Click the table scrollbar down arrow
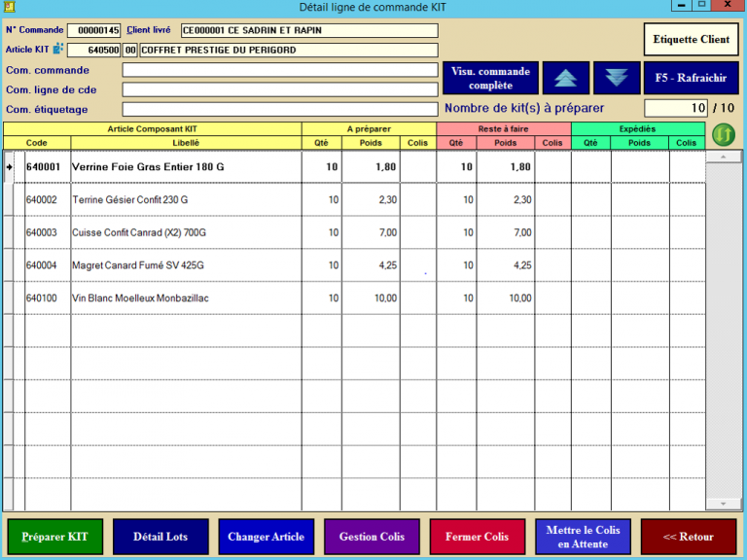Screen dimensions: 747x560 723,503
